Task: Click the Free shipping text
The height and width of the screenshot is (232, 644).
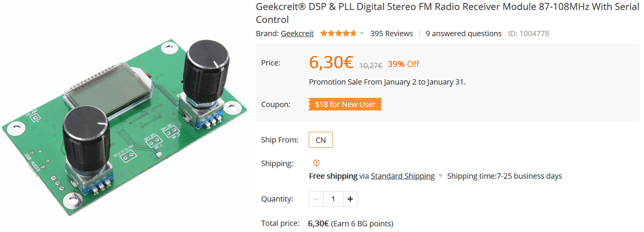Action: (x=333, y=176)
